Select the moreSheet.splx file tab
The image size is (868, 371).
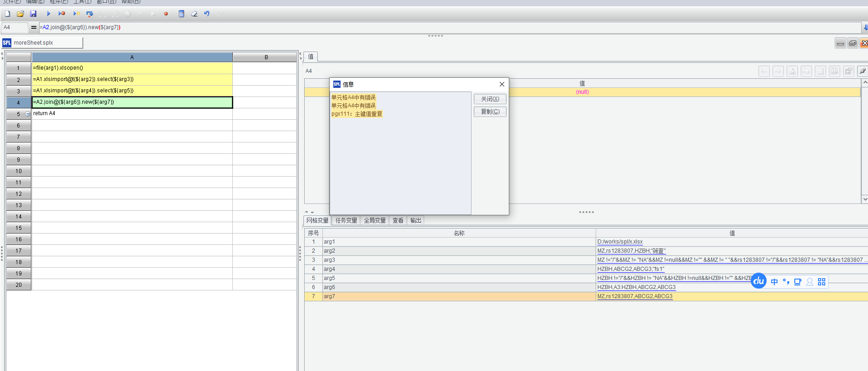click(x=33, y=43)
